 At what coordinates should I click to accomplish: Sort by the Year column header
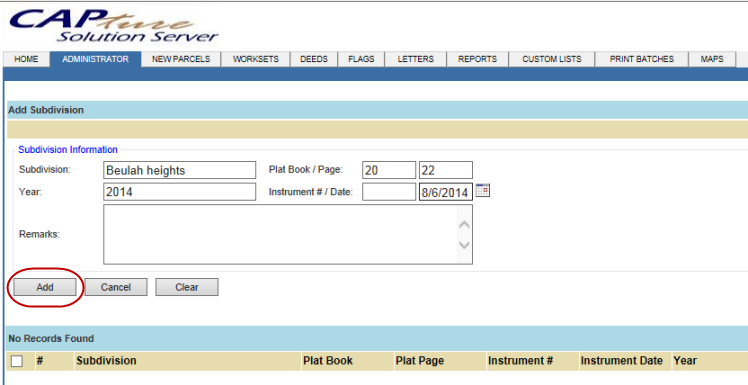(685, 361)
